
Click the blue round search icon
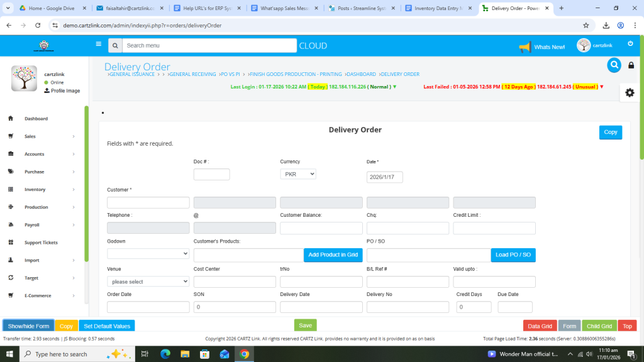click(x=614, y=65)
